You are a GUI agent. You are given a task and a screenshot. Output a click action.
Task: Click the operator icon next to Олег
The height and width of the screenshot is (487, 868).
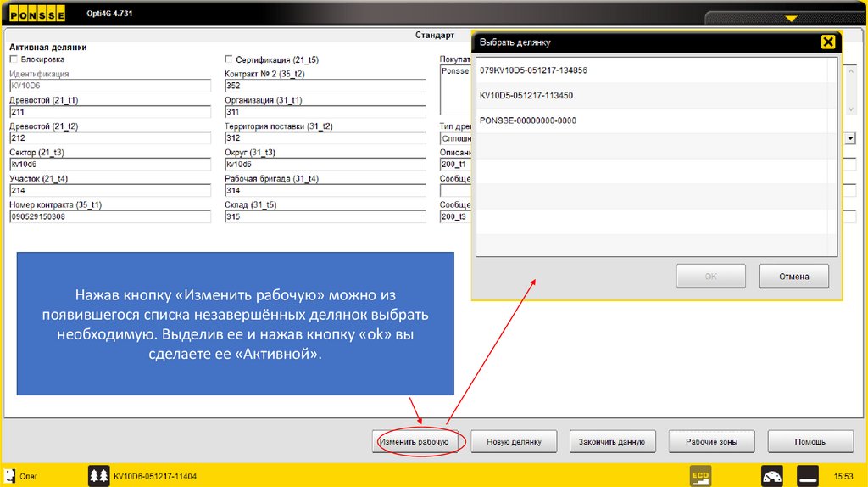click(x=9, y=476)
